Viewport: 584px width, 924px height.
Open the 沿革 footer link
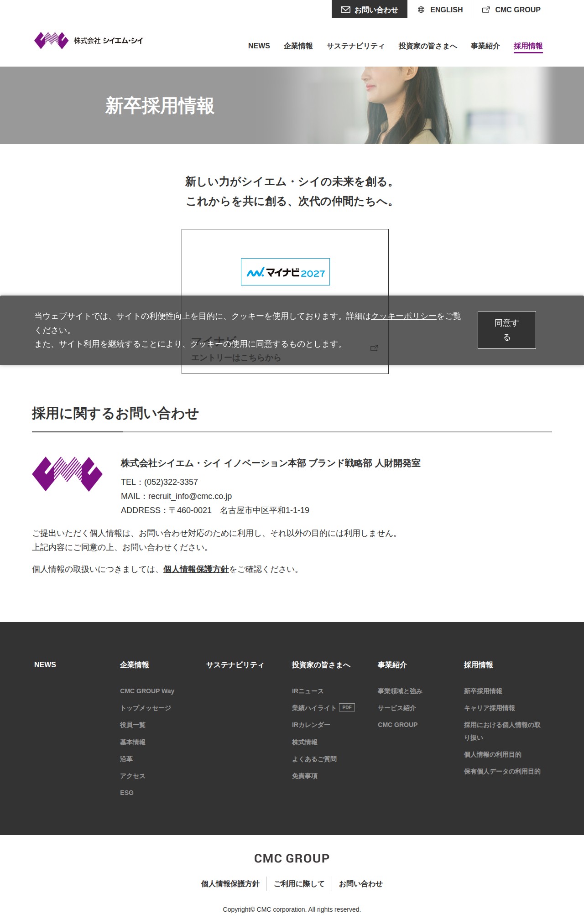coord(126,759)
